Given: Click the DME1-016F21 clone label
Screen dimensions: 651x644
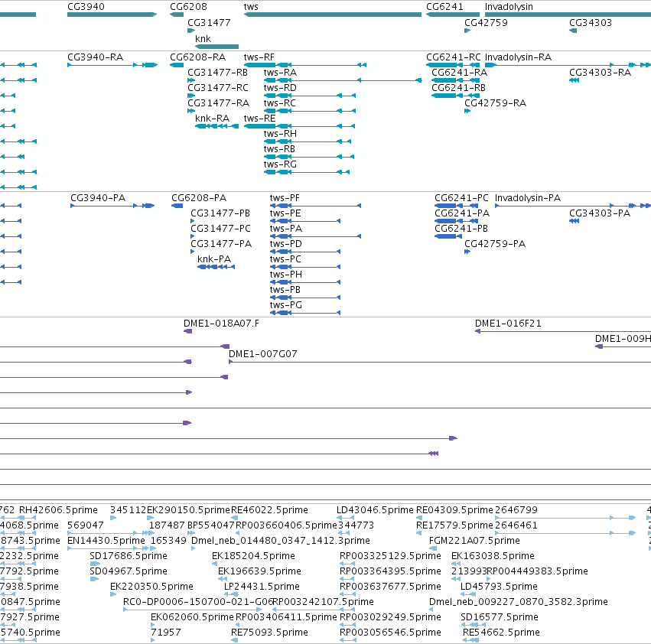Looking at the screenshot, I should coord(508,324).
